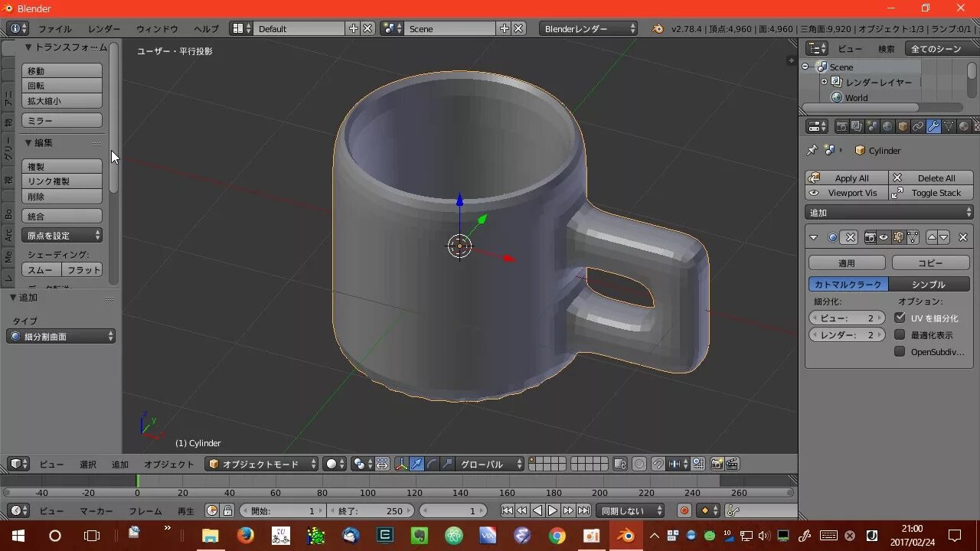Screen dimensions: 980x551
Task: Open the world properties tab icon
Action: coord(887,126)
